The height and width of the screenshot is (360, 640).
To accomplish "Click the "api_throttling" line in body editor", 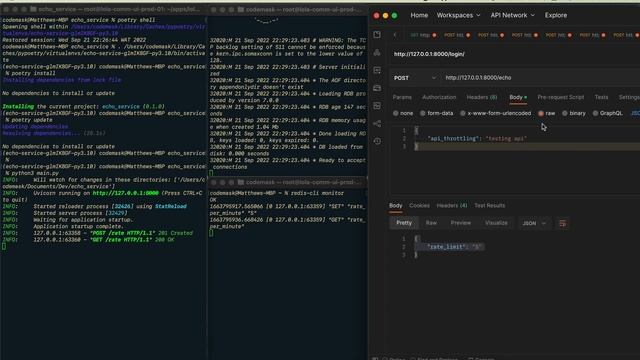I will click(477, 139).
